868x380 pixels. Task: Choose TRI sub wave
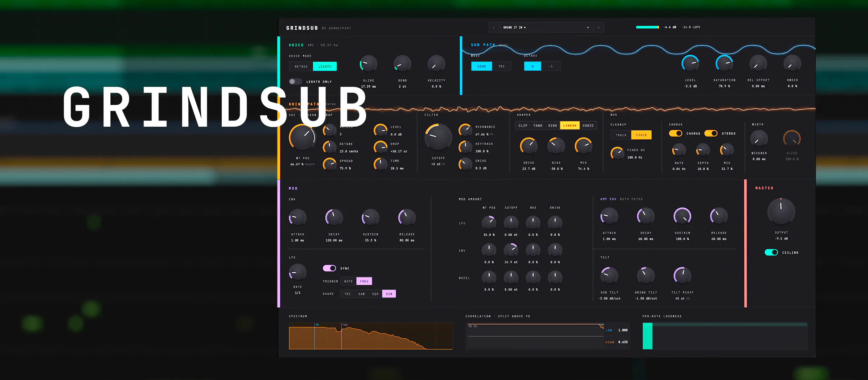click(501, 66)
